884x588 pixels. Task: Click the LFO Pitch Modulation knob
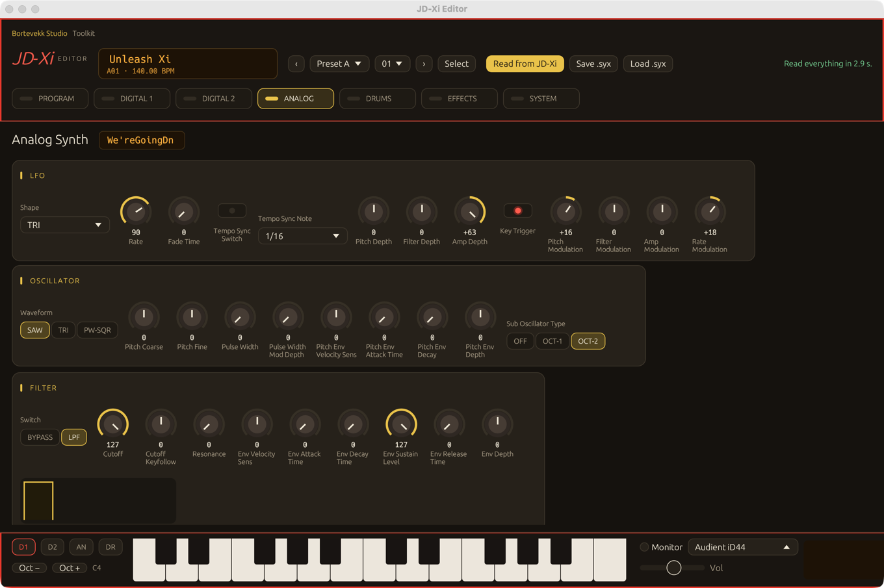566,211
